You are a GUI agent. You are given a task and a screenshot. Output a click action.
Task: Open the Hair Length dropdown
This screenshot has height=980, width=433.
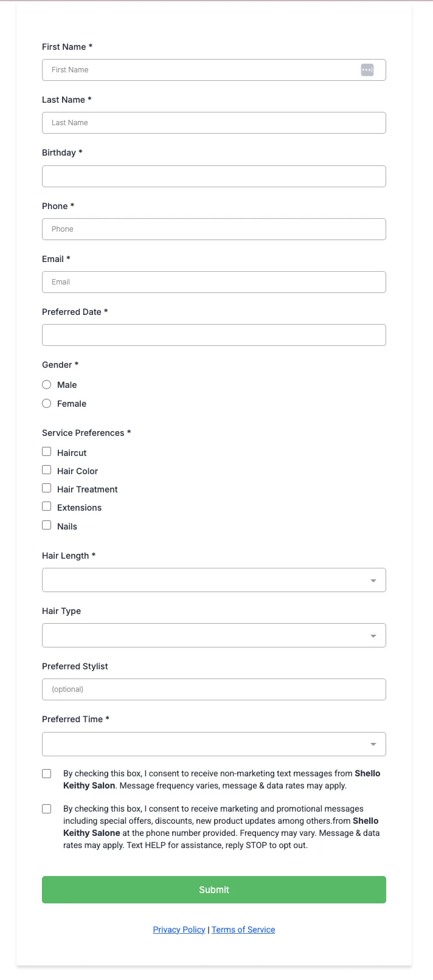pos(214,580)
